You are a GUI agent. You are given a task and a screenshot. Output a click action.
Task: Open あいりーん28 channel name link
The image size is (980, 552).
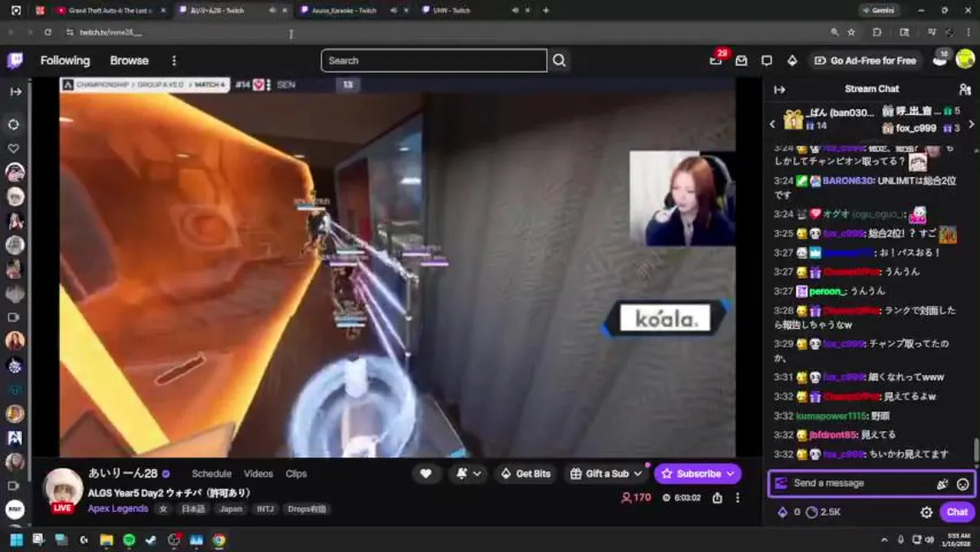pos(123,474)
